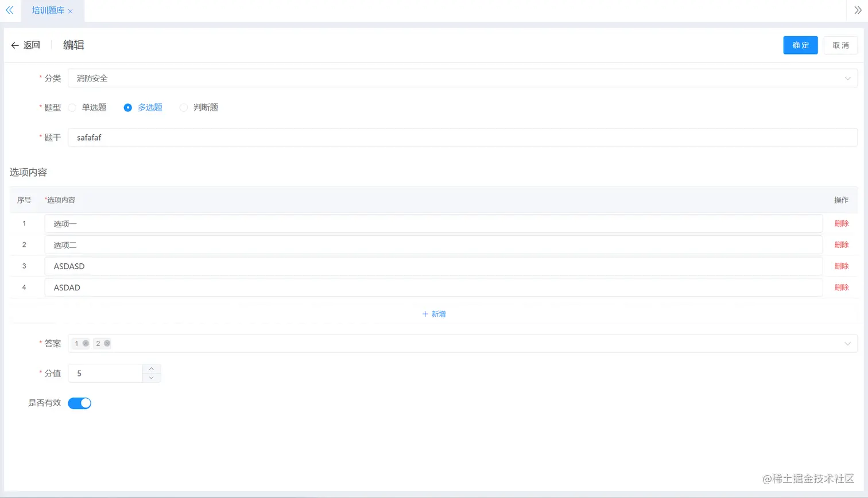
Task: Click 删除 on option row ASDASD
Action: point(841,266)
